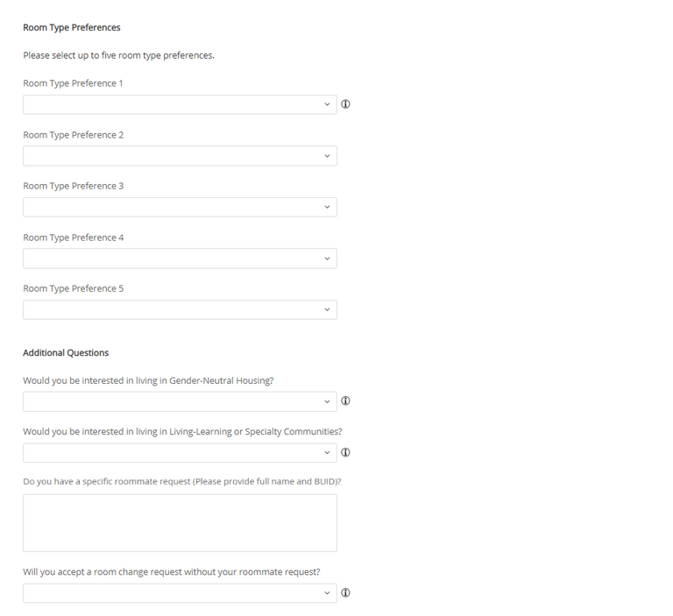Image resolution: width=673 pixels, height=616 pixels.
Task: Open the Room Type Preference 5 dropdown
Action: pyautogui.click(x=180, y=309)
